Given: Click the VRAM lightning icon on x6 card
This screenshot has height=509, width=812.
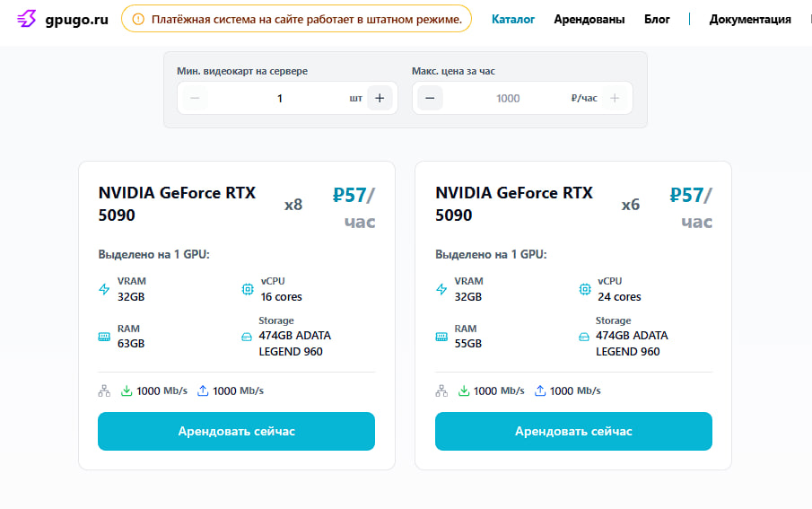Looking at the screenshot, I should [441, 289].
